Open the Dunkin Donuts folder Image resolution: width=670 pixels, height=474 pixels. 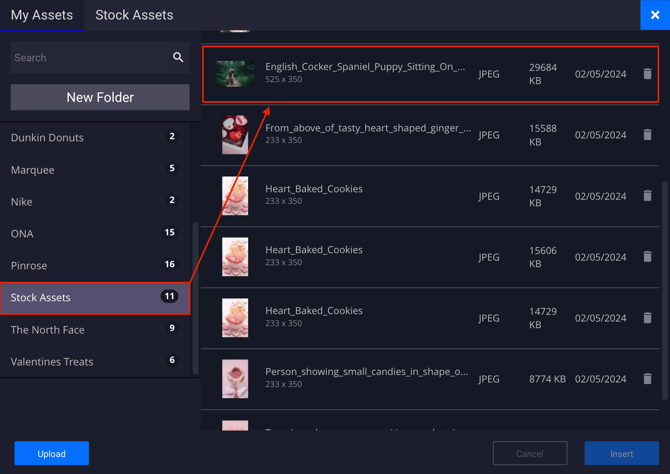pyautogui.click(x=47, y=137)
